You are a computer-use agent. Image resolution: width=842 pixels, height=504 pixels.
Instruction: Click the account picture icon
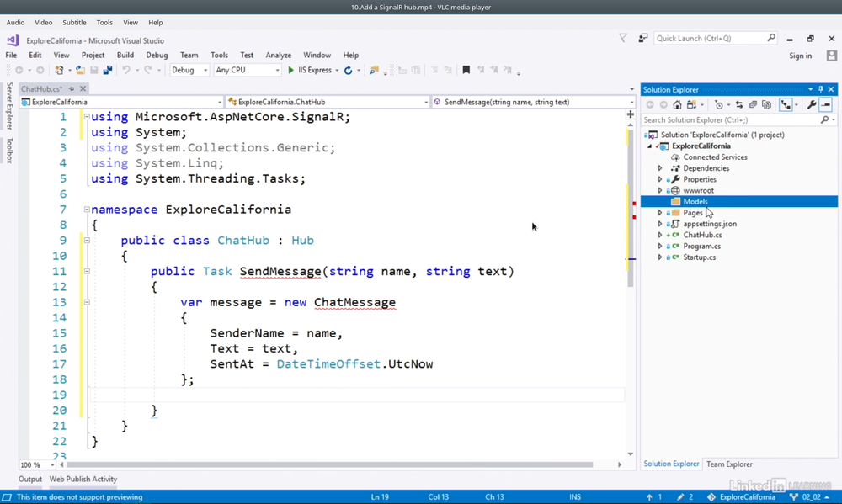[x=832, y=56]
